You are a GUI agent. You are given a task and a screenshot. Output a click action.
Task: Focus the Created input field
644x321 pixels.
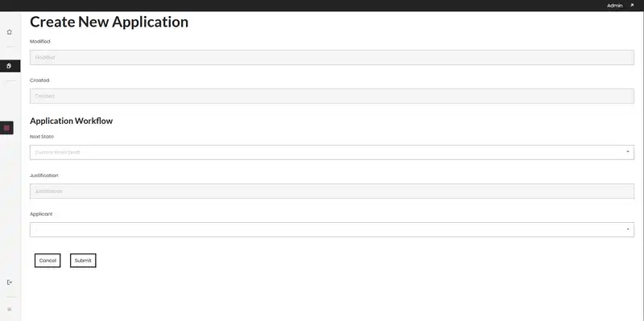click(x=332, y=96)
